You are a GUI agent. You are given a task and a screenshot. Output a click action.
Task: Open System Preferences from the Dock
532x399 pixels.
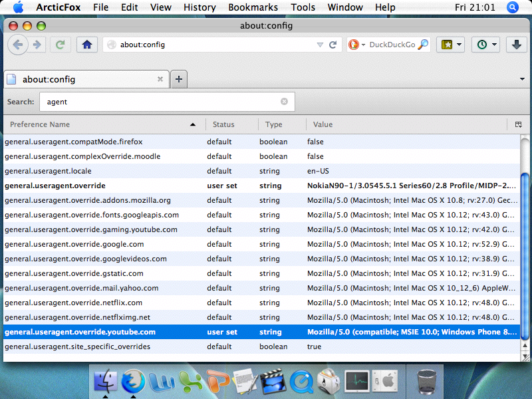click(x=385, y=381)
